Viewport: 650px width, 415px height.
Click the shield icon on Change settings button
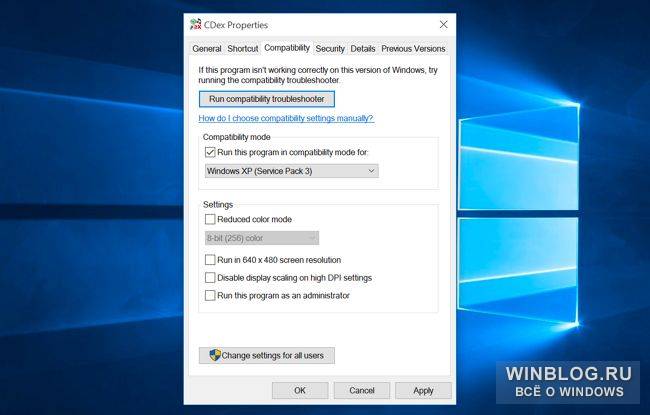(215, 355)
